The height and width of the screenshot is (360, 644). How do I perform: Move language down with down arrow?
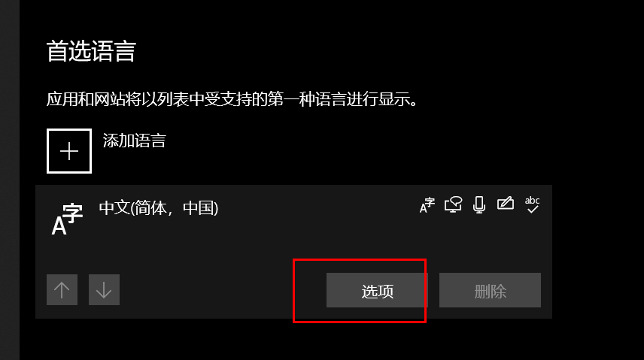pos(104,290)
